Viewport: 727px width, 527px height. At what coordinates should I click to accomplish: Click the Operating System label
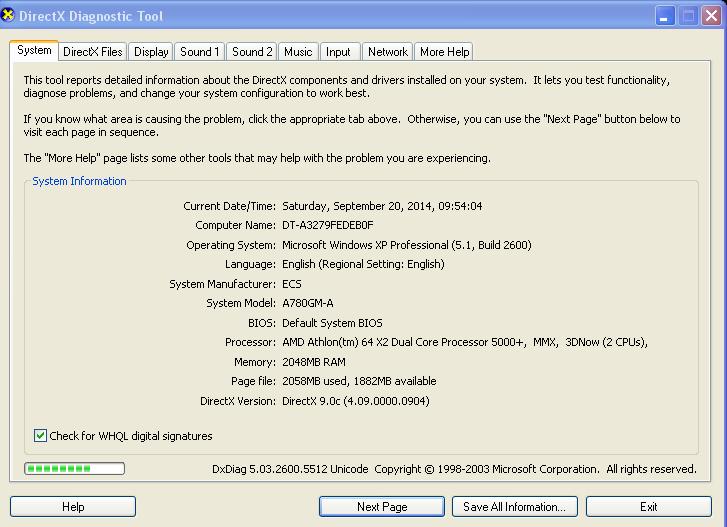pyautogui.click(x=230, y=245)
